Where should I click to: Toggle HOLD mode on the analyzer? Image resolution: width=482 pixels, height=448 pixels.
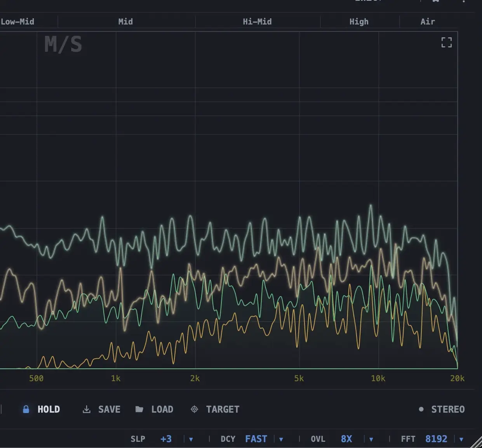48,409
